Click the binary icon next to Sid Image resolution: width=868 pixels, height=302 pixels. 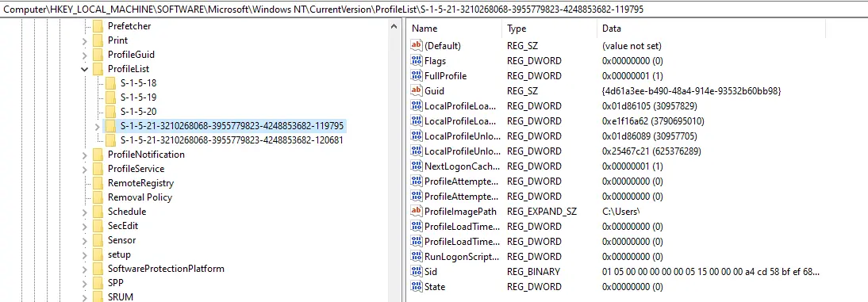pyautogui.click(x=417, y=272)
